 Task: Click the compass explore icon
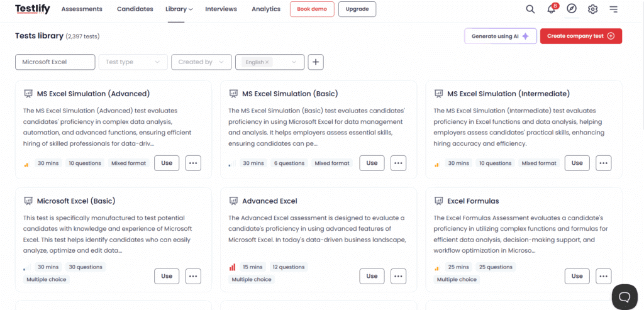click(x=571, y=9)
